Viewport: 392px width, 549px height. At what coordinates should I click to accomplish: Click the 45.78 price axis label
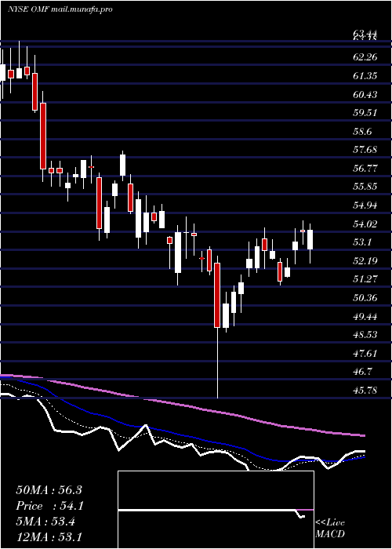tap(365, 390)
